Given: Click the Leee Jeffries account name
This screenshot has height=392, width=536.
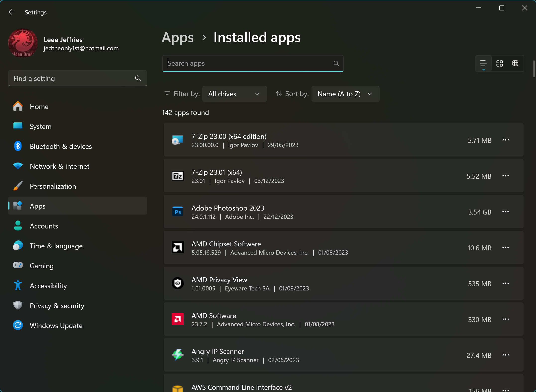Looking at the screenshot, I should (x=63, y=40).
